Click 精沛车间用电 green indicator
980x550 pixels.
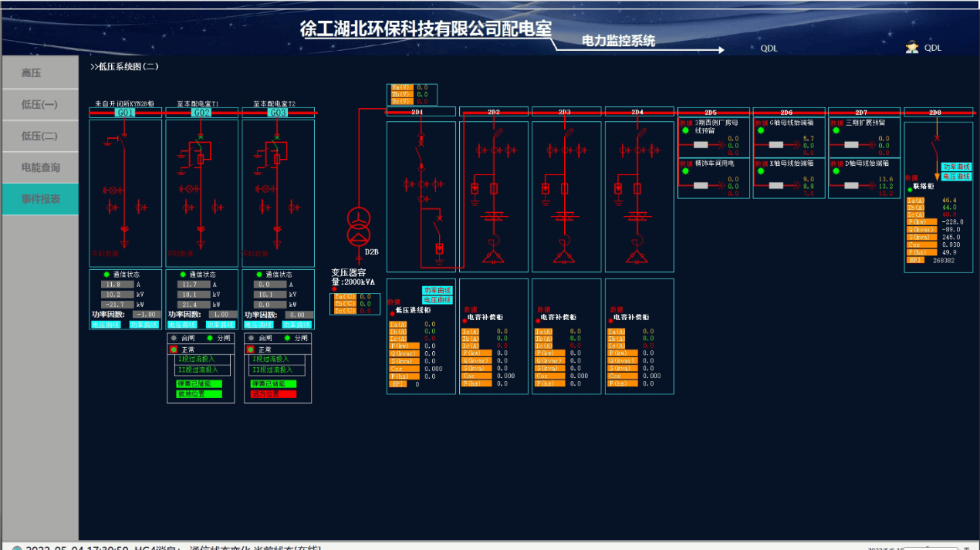coord(684,172)
